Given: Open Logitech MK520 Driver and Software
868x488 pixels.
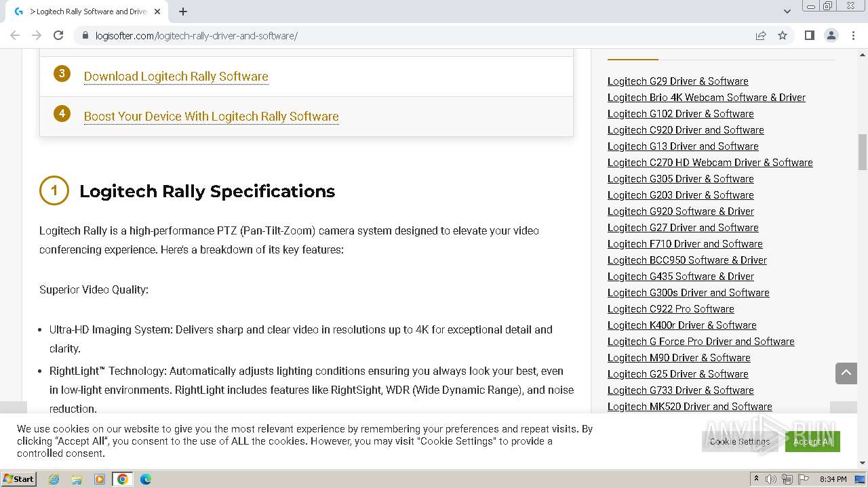Looking at the screenshot, I should click(690, 406).
